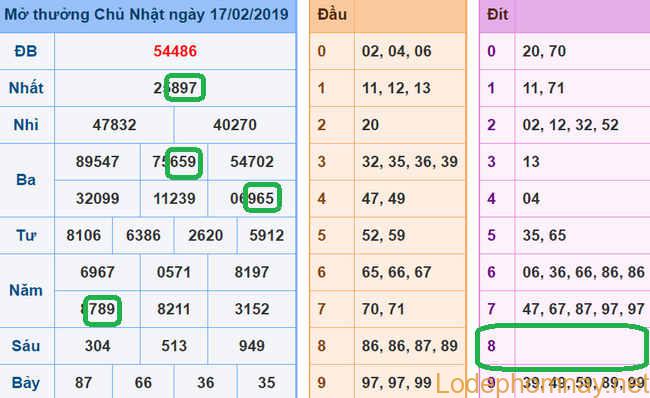The height and width of the screenshot is (398, 650).
Task: Click the 'Tư' row label
Action: [26, 235]
